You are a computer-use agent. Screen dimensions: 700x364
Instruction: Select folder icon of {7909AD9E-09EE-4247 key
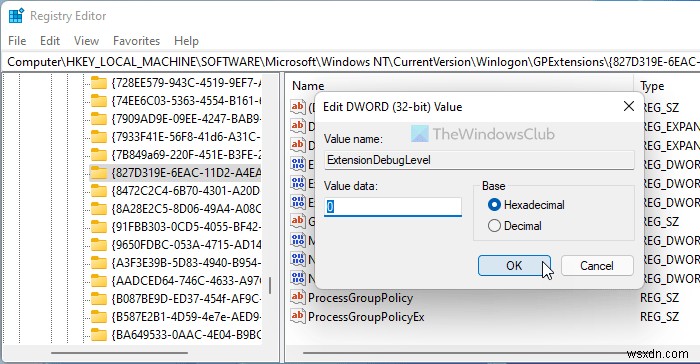tap(99, 119)
